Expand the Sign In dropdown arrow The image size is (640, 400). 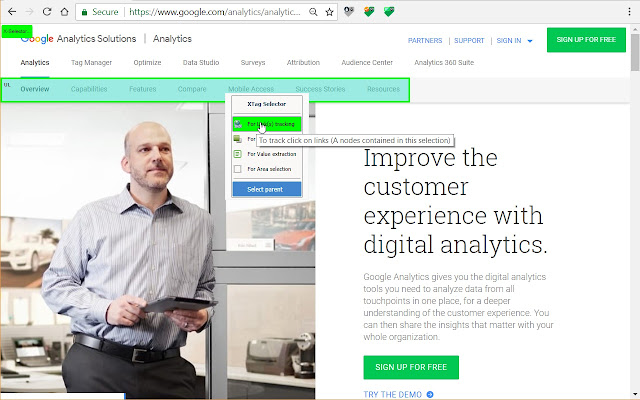pyautogui.click(x=530, y=41)
